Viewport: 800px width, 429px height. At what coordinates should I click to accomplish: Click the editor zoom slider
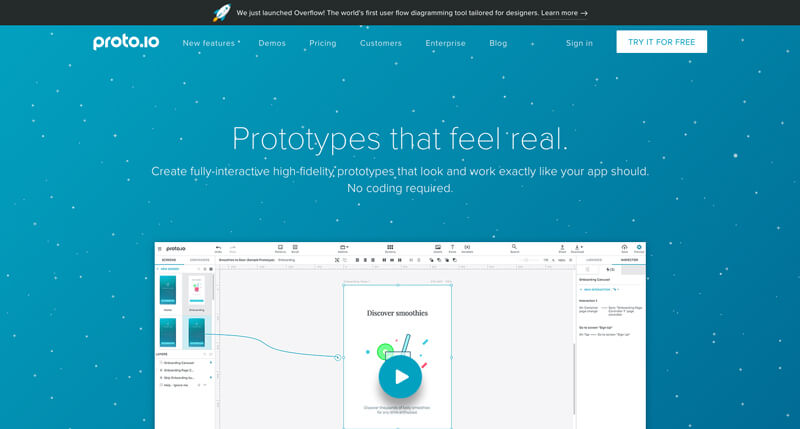coord(530,260)
